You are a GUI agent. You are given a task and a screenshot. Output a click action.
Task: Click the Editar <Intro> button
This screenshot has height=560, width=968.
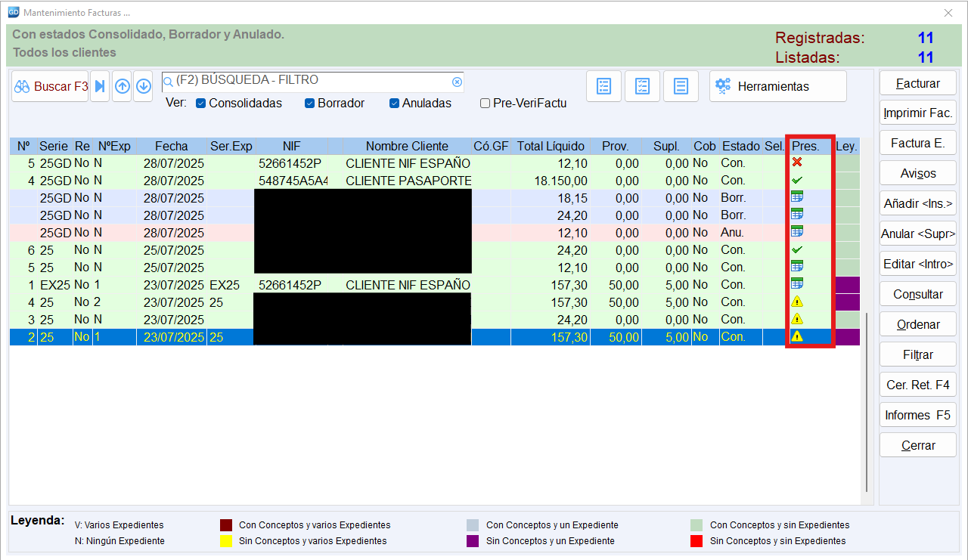918,265
